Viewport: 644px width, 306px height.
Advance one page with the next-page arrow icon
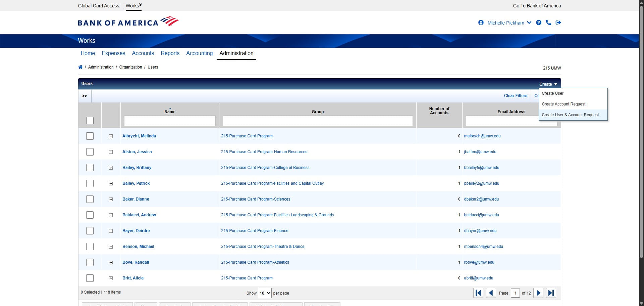click(x=538, y=293)
